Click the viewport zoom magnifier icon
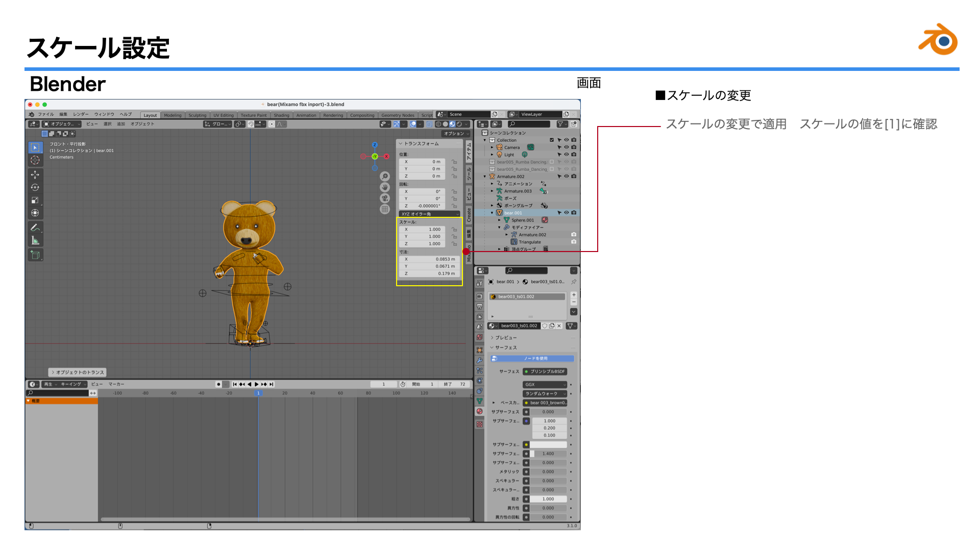Screen dimensions: 980x551 pos(385,176)
